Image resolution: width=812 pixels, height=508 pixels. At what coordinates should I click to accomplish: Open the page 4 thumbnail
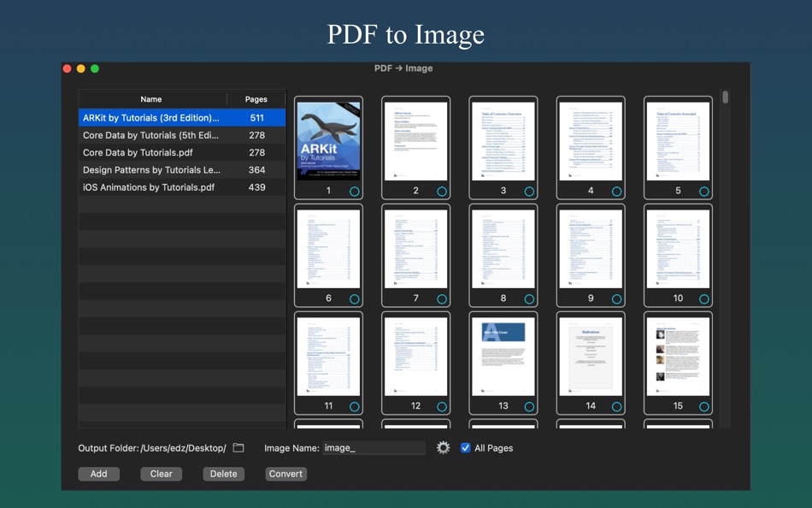click(x=591, y=141)
